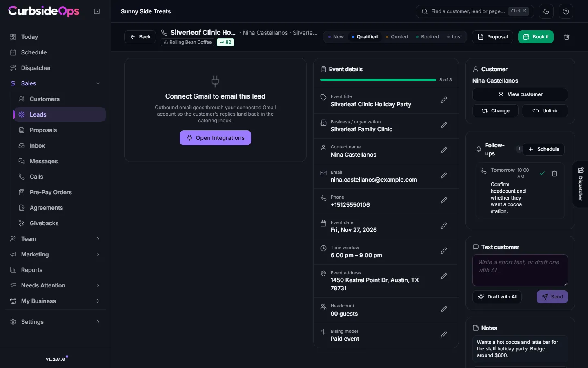The width and height of the screenshot is (588, 368).
Task: Set lead stage to Quoted
Action: coord(397,37)
